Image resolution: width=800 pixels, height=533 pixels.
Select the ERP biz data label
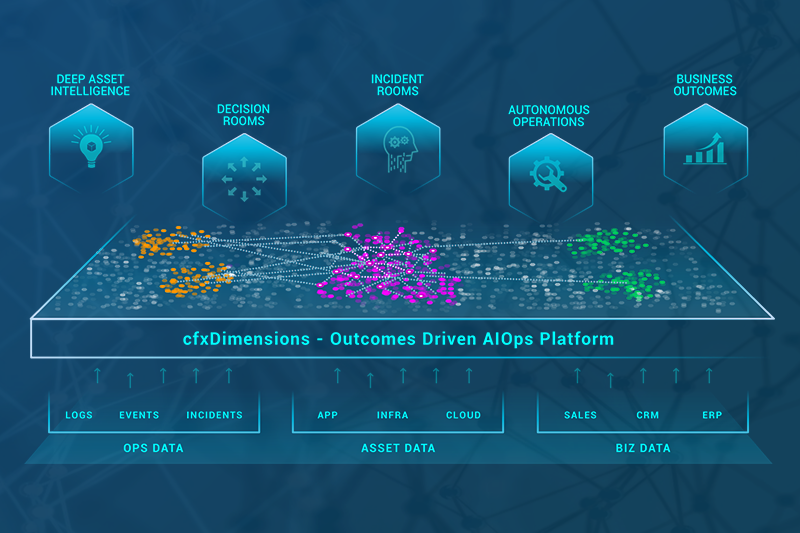click(x=711, y=415)
